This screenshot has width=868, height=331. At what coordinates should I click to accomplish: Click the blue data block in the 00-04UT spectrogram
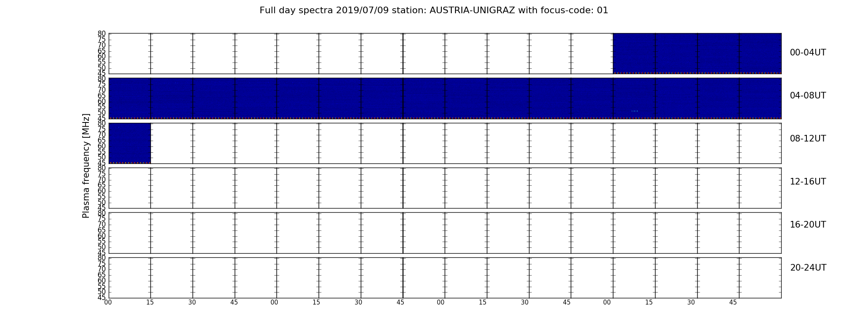[697, 53]
